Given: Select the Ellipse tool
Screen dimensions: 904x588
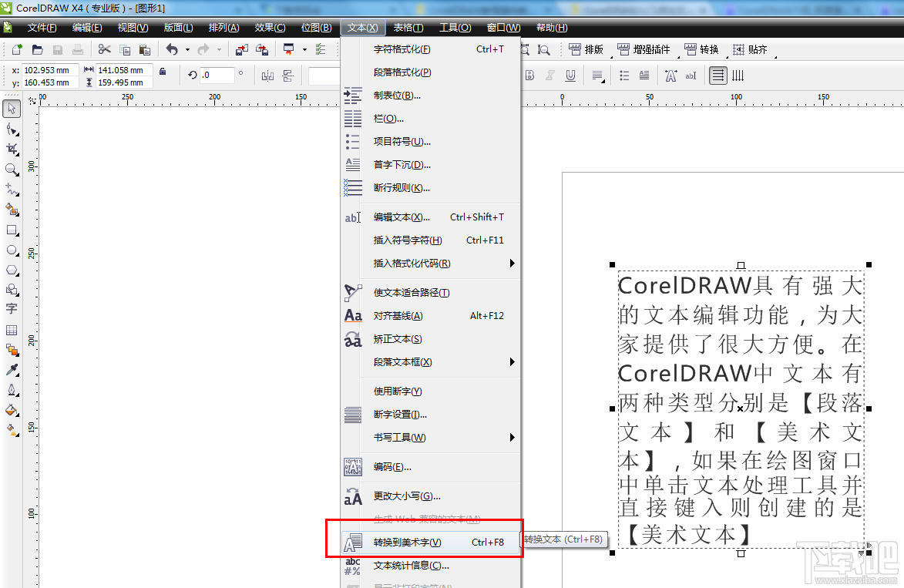Looking at the screenshot, I should [12, 250].
